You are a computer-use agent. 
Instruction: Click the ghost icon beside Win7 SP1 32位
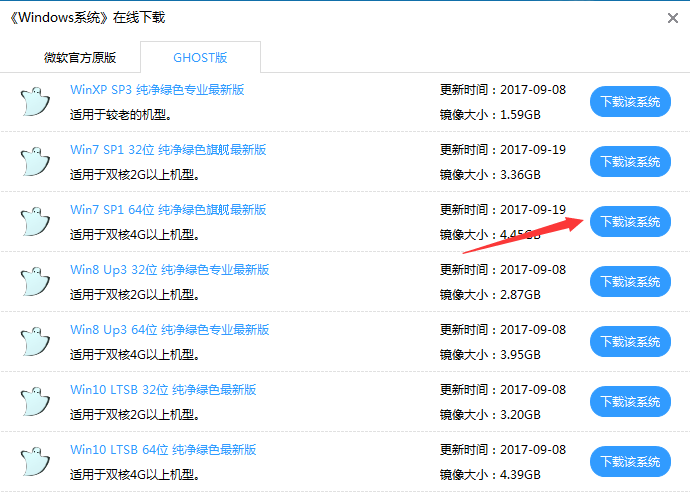coord(36,162)
